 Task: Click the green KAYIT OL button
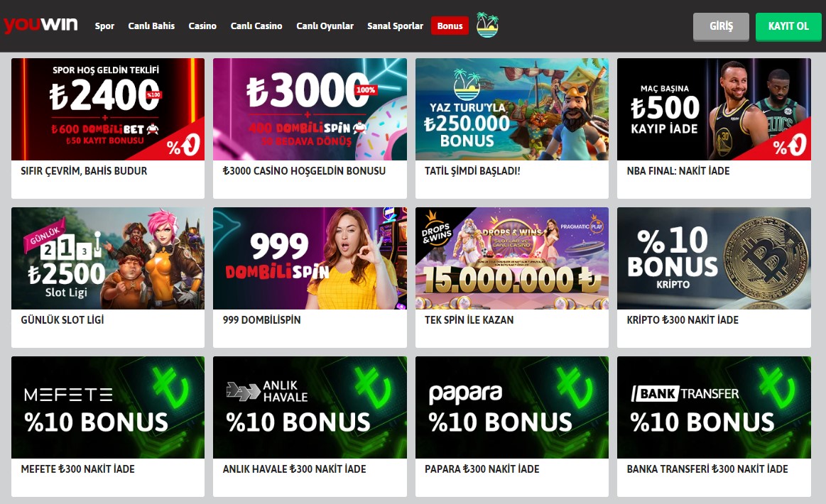(788, 26)
